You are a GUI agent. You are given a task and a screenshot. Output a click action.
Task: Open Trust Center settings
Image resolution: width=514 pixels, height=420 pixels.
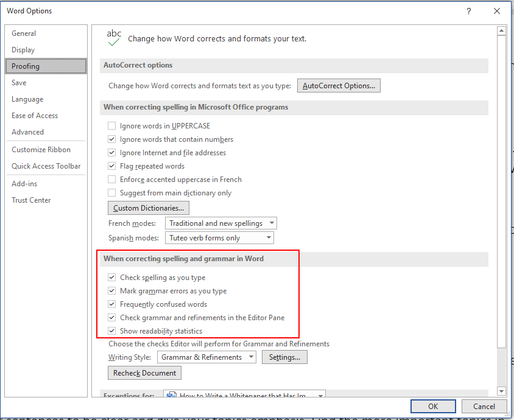(x=46, y=200)
